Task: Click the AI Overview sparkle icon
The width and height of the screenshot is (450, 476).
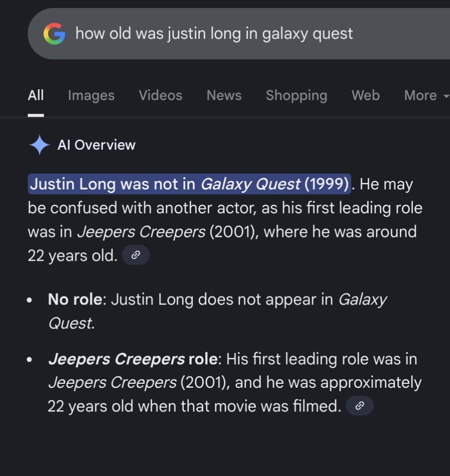Action: point(40,145)
